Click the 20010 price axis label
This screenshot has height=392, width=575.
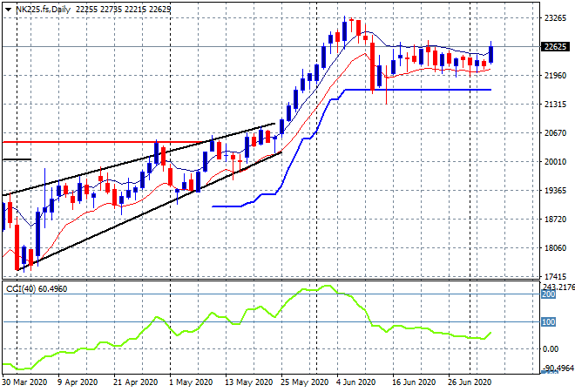pyautogui.click(x=555, y=162)
